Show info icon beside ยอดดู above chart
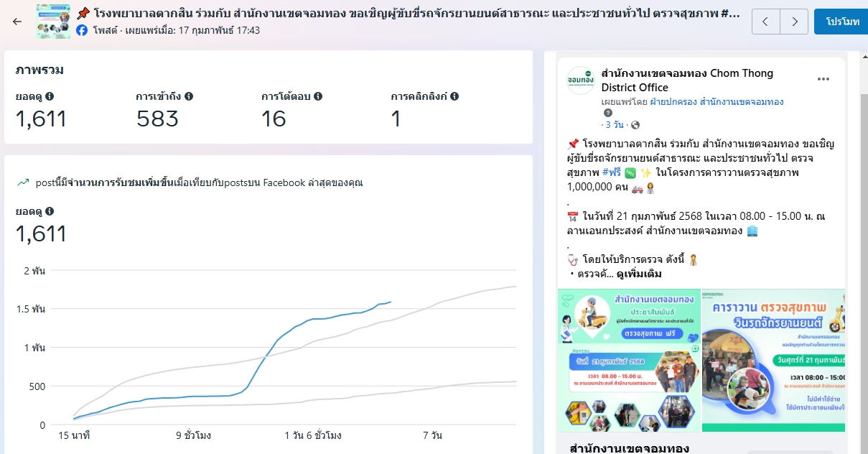The width and height of the screenshot is (868, 454). [50, 211]
